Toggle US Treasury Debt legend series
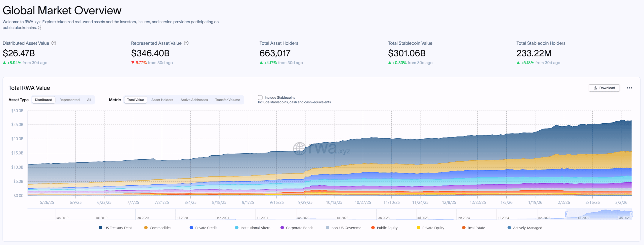 (118, 228)
